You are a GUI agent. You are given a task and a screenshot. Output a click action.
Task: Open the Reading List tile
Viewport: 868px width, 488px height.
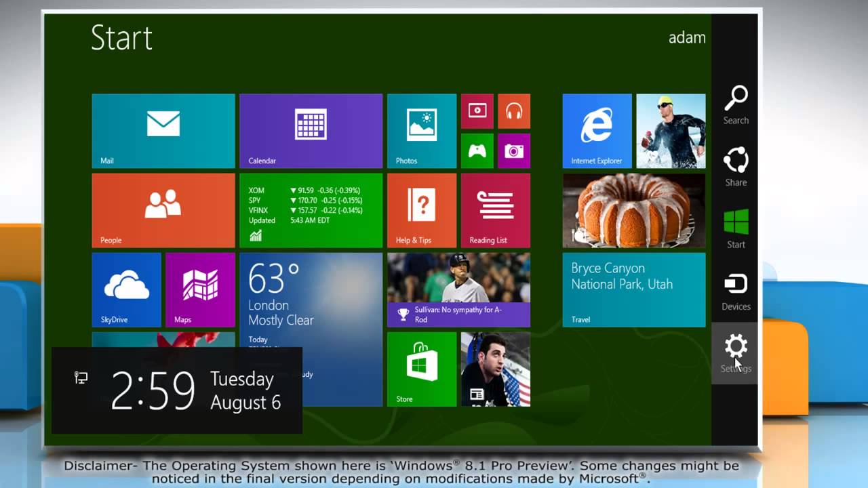coord(496,210)
